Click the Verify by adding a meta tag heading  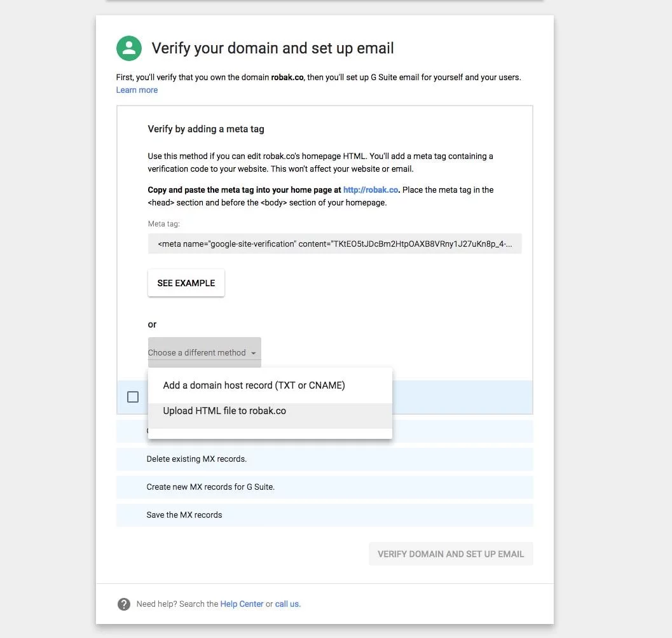206,128
